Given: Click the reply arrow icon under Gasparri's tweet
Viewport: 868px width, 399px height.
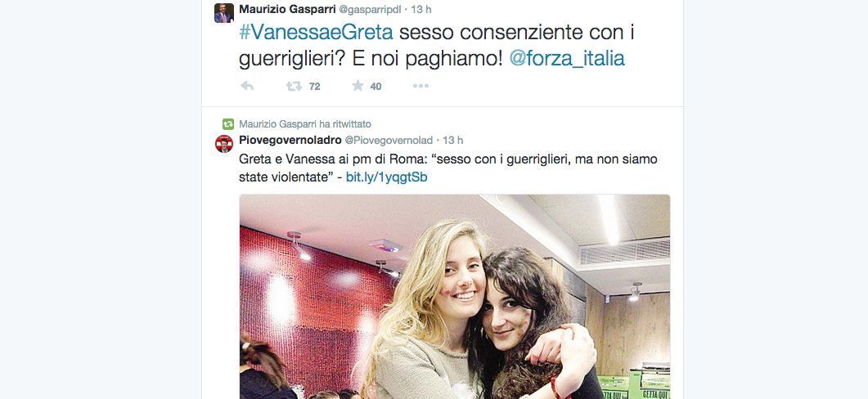Looking at the screenshot, I should (x=247, y=86).
